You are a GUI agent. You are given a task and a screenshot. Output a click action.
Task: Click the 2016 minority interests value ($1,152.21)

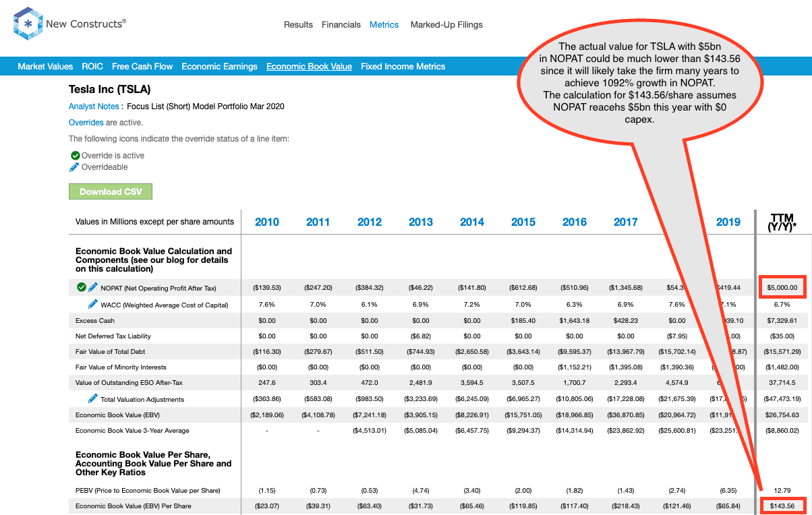coord(575,367)
